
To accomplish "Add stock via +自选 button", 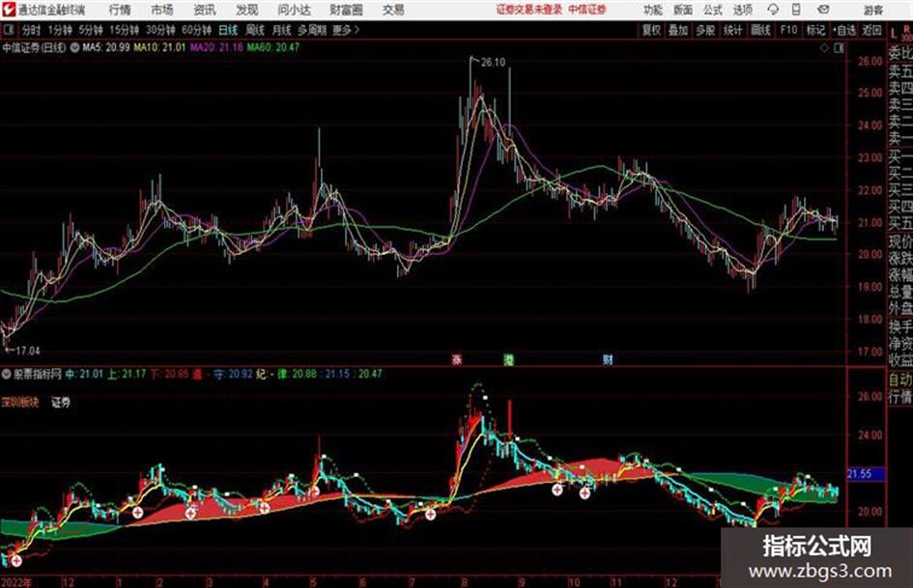I will click(844, 30).
